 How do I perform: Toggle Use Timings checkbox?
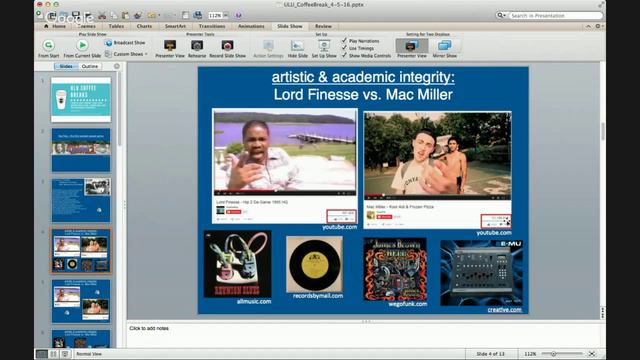coord(344,48)
